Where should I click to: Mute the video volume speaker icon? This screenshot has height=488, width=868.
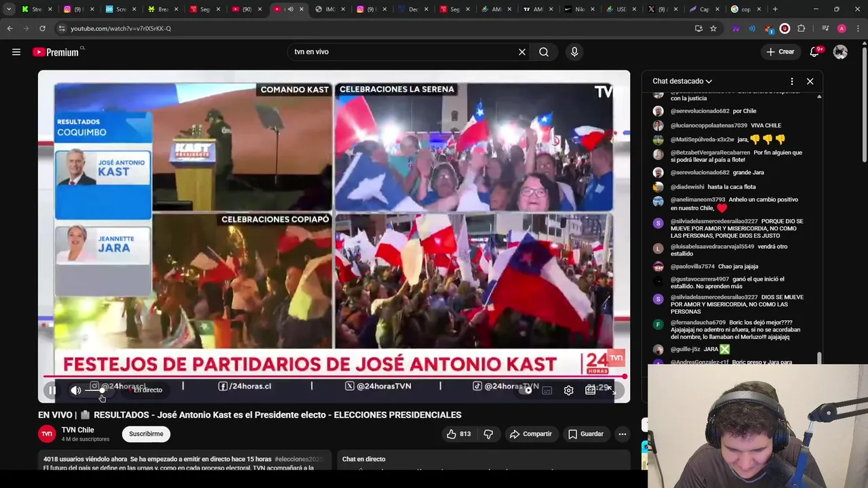(76, 390)
